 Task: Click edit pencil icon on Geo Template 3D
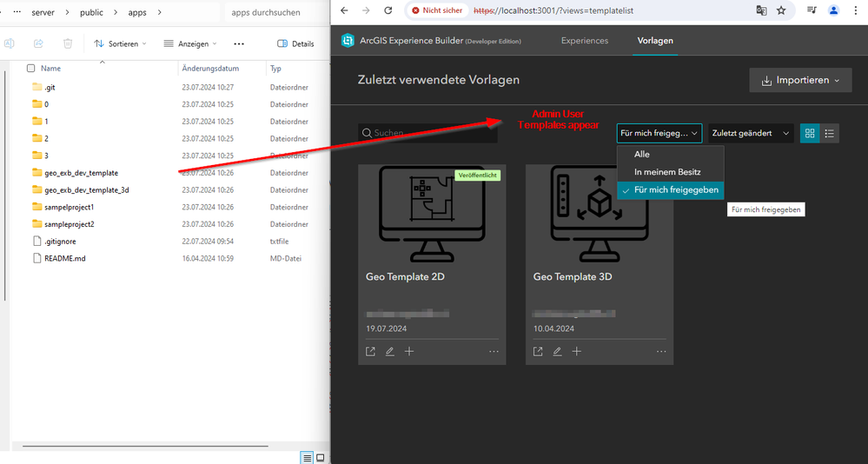point(558,352)
